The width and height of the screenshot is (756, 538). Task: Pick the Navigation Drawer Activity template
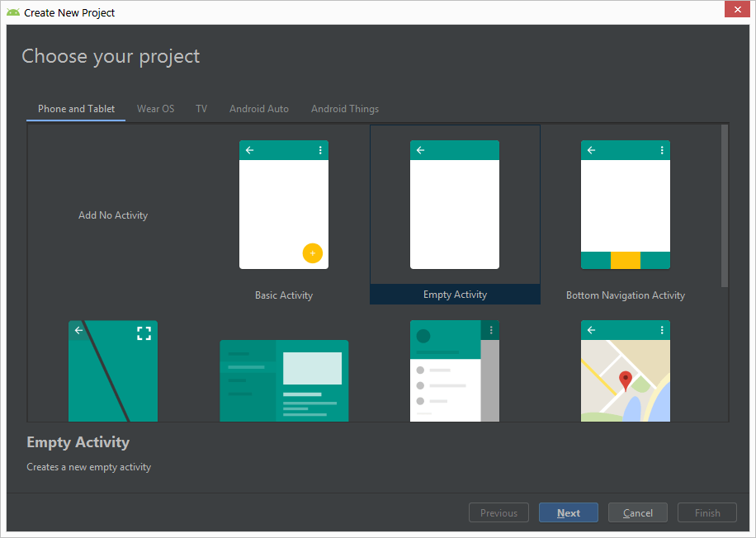454,371
